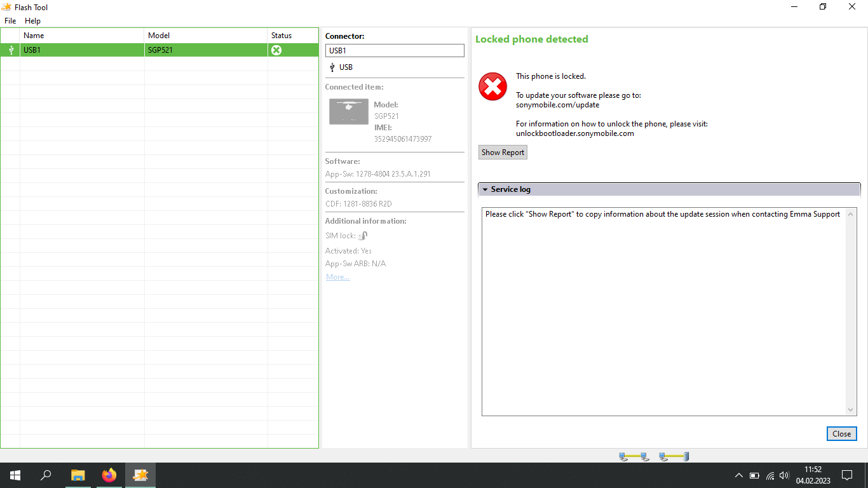Click the service log scrollbar up arrow

click(x=851, y=214)
